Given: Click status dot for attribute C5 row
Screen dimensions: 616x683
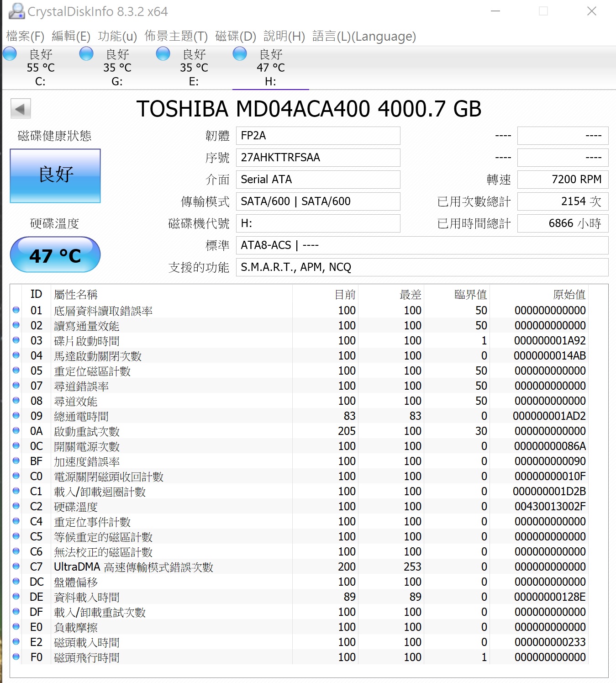Looking at the screenshot, I should pyautogui.click(x=16, y=536).
